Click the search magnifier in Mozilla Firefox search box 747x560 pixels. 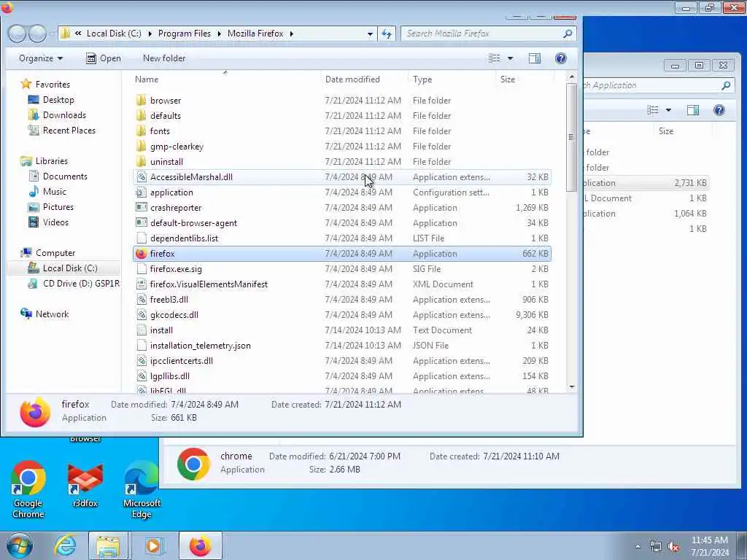point(568,34)
